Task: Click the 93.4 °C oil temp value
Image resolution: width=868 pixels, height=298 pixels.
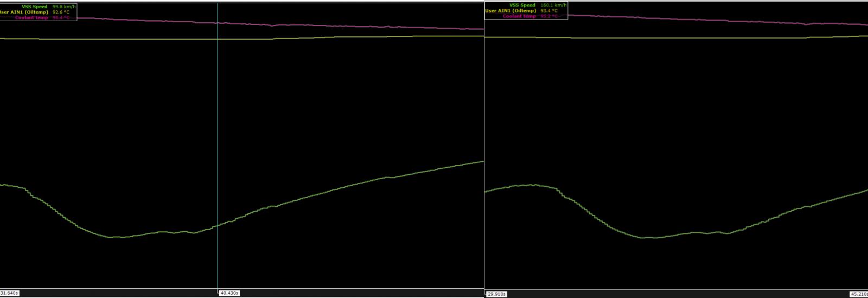Action: click(548, 11)
